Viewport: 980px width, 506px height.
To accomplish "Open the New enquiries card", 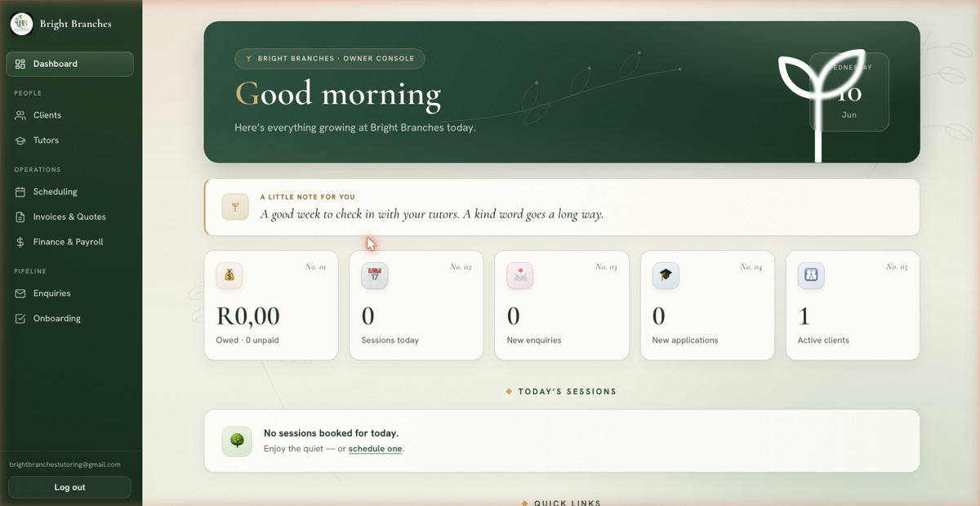I will click(562, 305).
